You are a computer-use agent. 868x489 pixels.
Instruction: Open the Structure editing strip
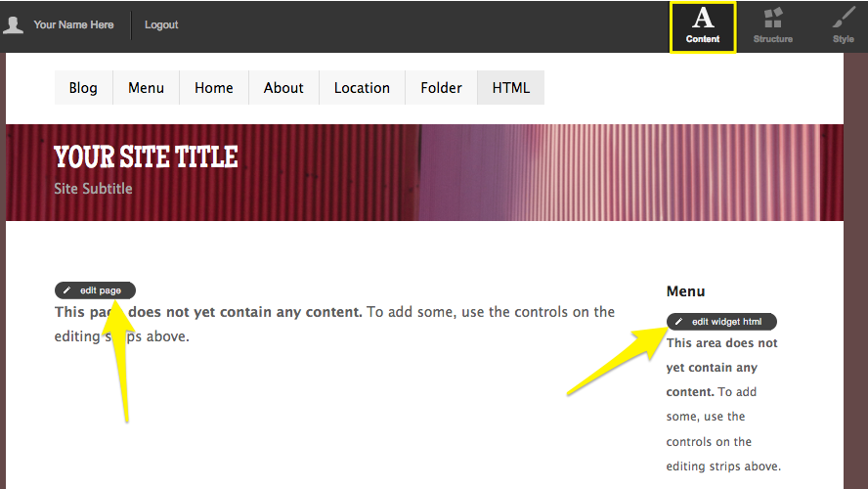point(772,26)
